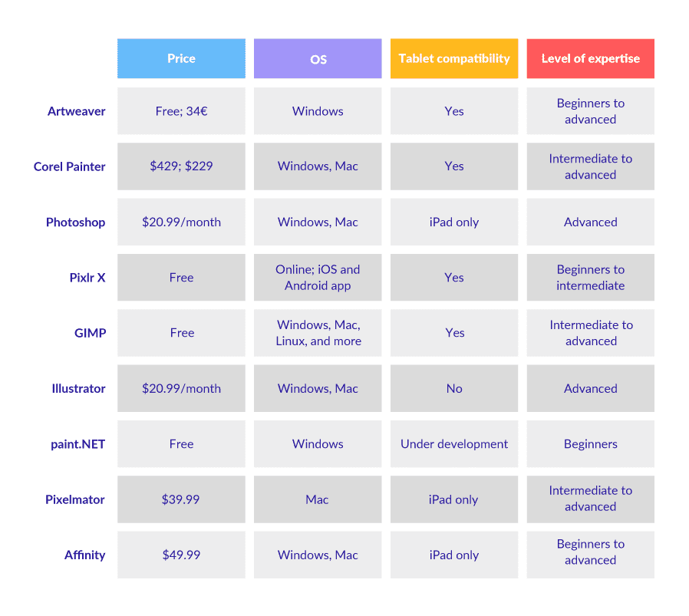Click Illustrator's tablet compatibility No cell
689x616 pixels.
point(453,389)
